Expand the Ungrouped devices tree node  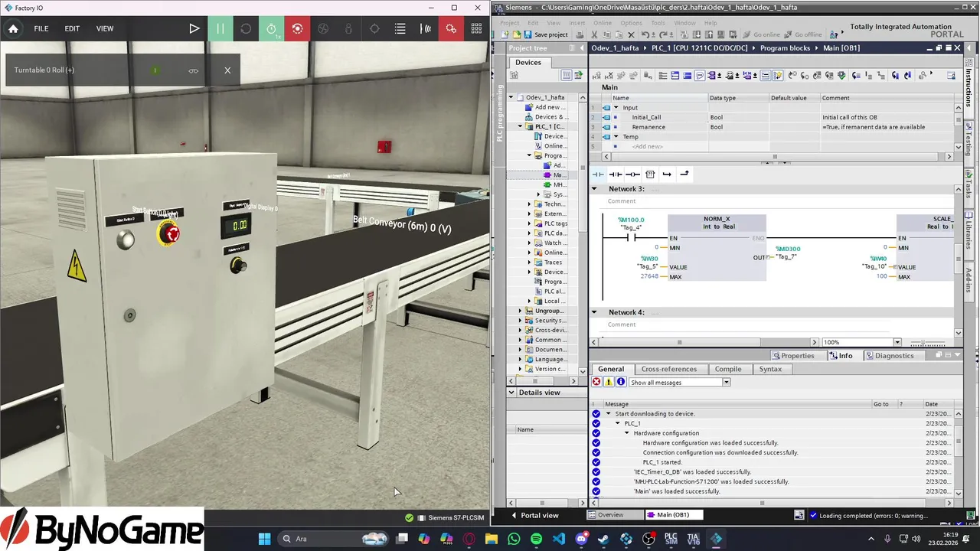521,311
